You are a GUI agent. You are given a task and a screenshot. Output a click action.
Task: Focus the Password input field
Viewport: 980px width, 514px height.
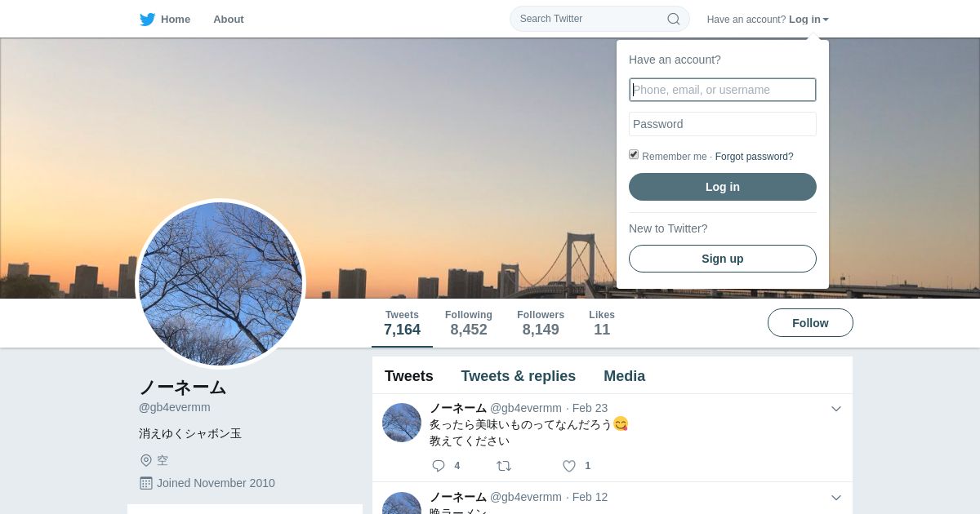tap(723, 124)
